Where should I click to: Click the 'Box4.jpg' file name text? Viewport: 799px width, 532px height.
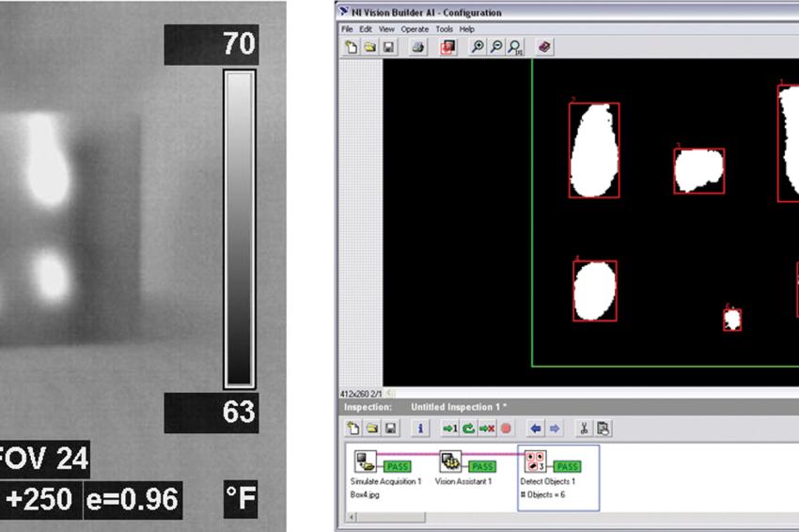pos(365,494)
